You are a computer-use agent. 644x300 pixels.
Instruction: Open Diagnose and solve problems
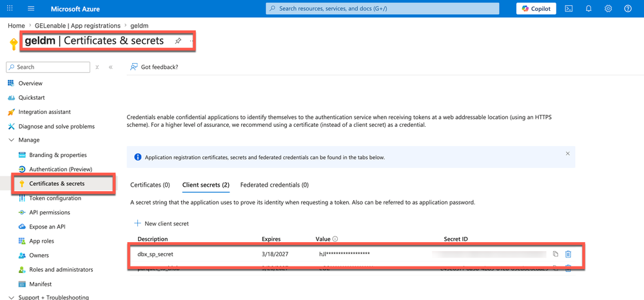click(56, 126)
